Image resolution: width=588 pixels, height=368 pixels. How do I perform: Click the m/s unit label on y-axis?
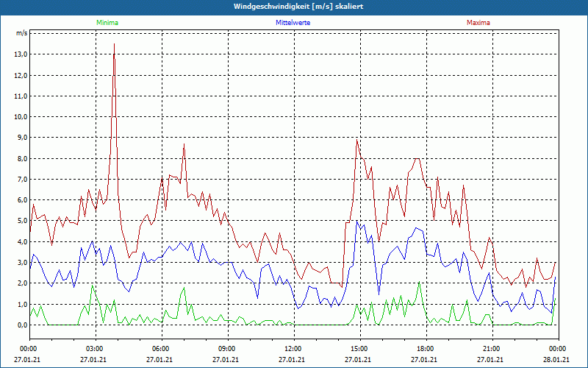(21, 34)
